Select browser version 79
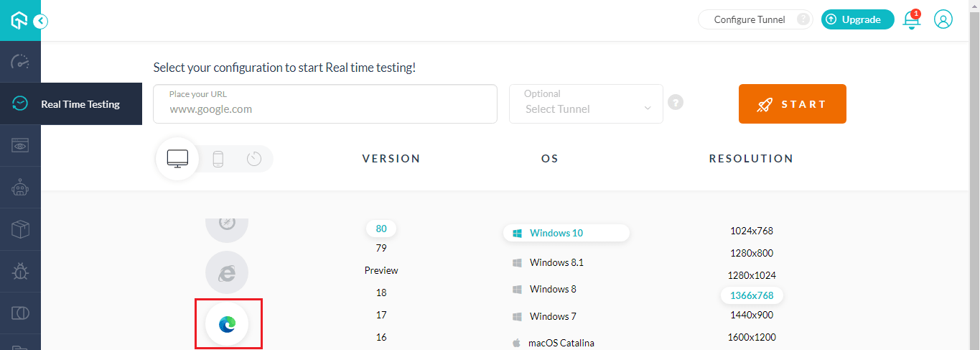Screen dimensions: 980x350 pyautogui.click(x=381, y=248)
